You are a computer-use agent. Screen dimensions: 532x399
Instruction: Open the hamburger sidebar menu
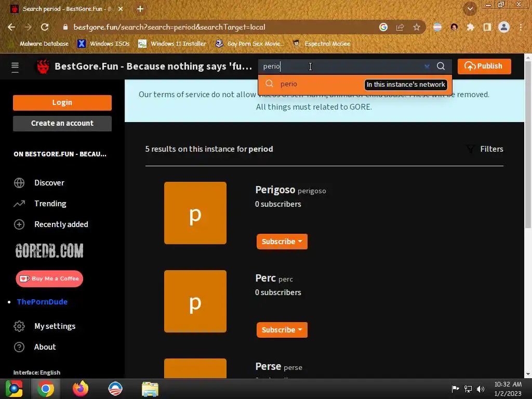[15, 67]
